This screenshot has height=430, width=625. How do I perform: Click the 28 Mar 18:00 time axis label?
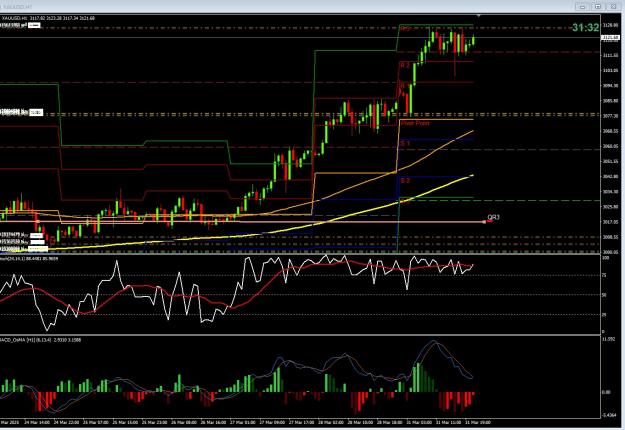point(389,422)
